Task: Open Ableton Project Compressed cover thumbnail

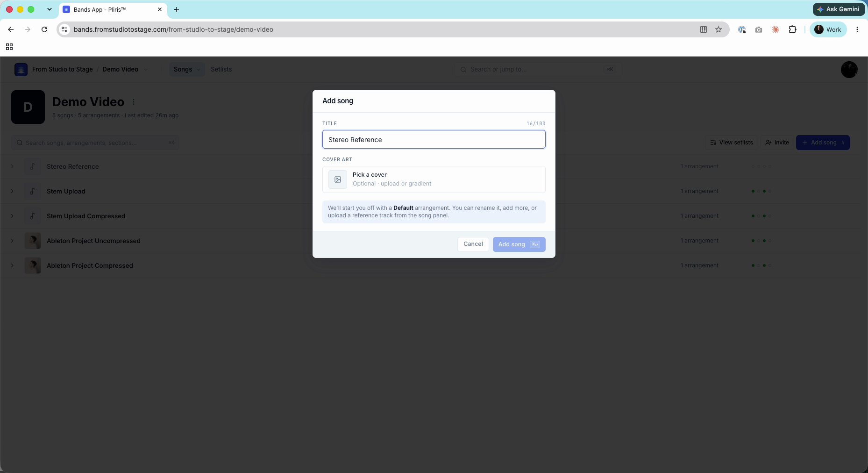Action: tap(33, 265)
